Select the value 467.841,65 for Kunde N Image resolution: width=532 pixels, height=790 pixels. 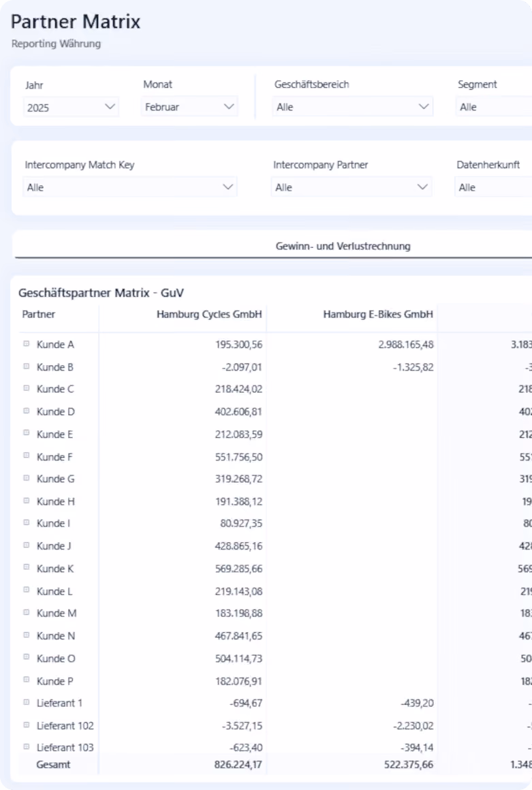pyautogui.click(x=239, y=636)
